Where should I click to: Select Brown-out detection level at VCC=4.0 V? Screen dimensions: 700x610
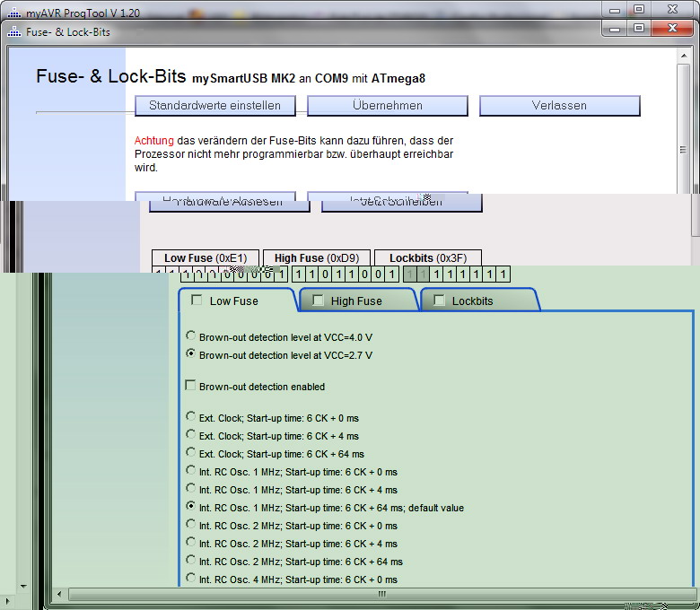[190, 336]
